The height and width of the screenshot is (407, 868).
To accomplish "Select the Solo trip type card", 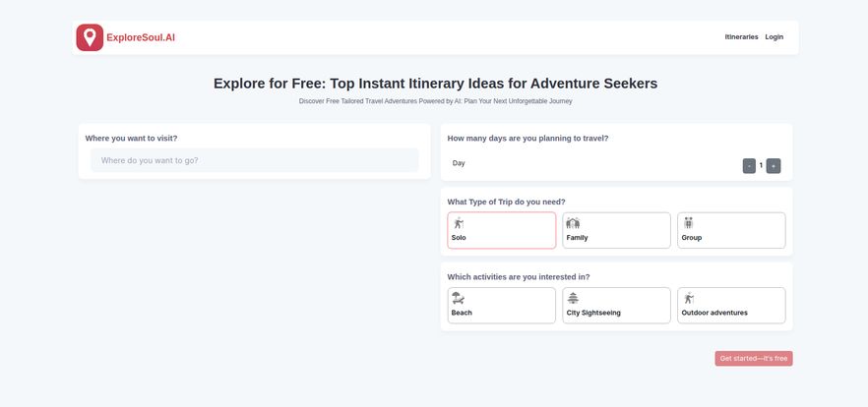I will click(501, 231).
